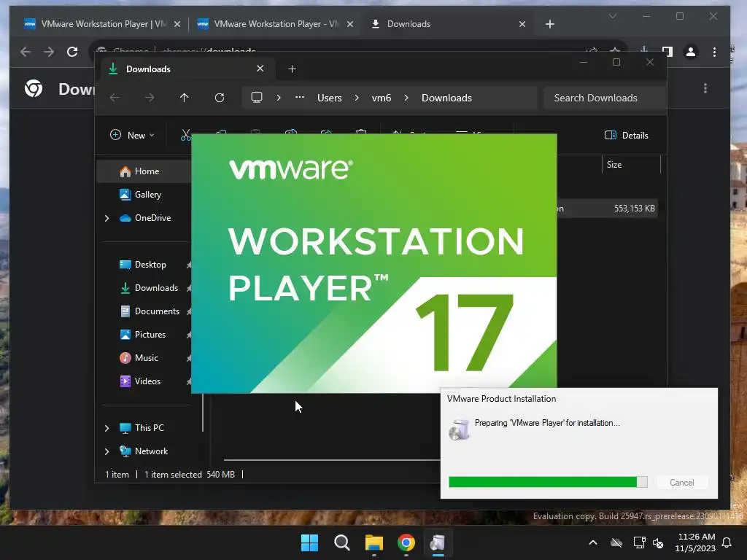Select the File Explorer Downloads tab
The width and height of the screenshot is (747, 560).
coord(187,69)
